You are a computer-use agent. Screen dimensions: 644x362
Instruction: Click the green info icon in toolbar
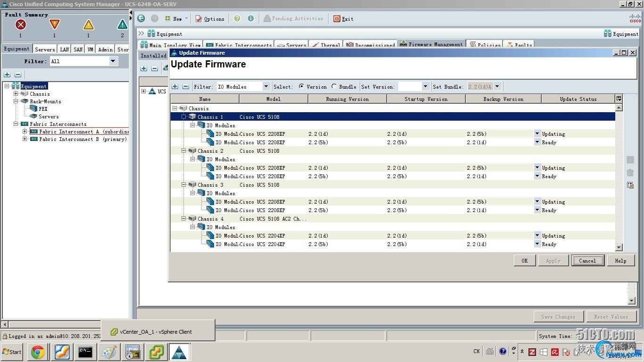pyautogui.click(x=251, y=18)
